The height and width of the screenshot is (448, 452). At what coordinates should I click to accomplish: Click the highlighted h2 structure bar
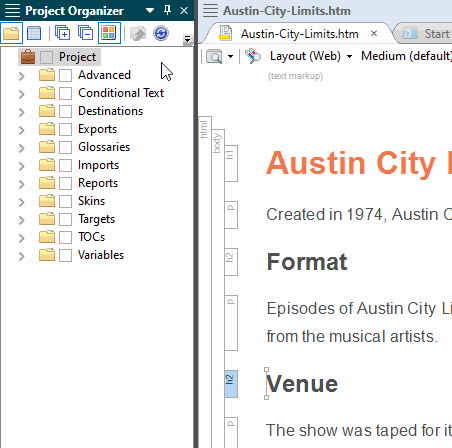(231, 384)
